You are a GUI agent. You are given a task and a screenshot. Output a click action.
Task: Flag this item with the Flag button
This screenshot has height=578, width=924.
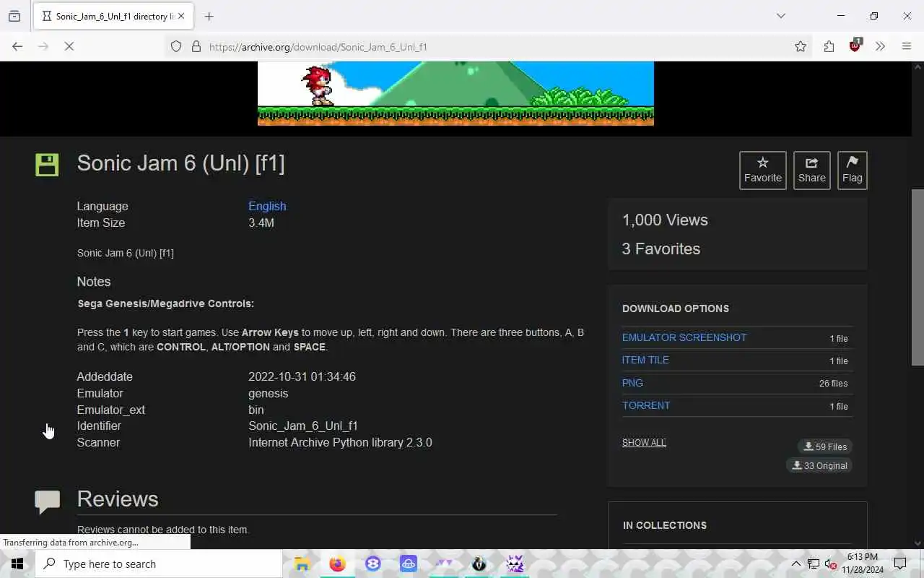[852, 171]
